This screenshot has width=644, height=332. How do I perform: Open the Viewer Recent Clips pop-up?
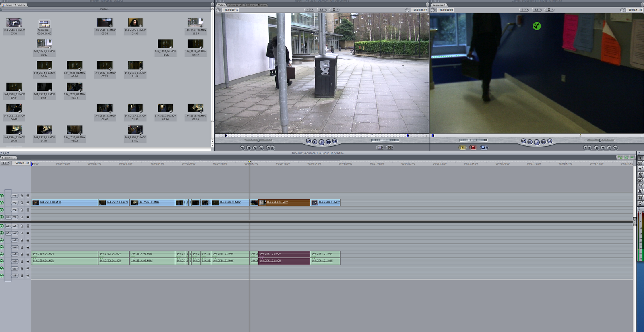pos(380,147)
